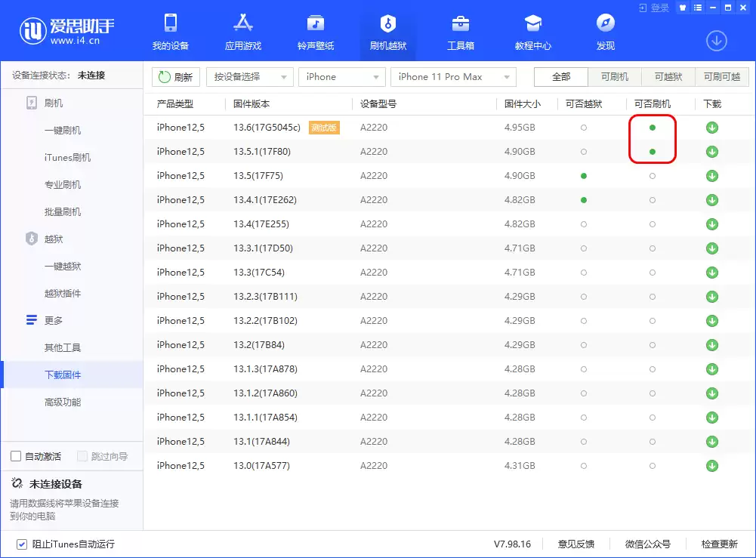Download firmware 13.3.1(17D50)
This screenshot has width=756, height=558.
[x=712, y=248]
